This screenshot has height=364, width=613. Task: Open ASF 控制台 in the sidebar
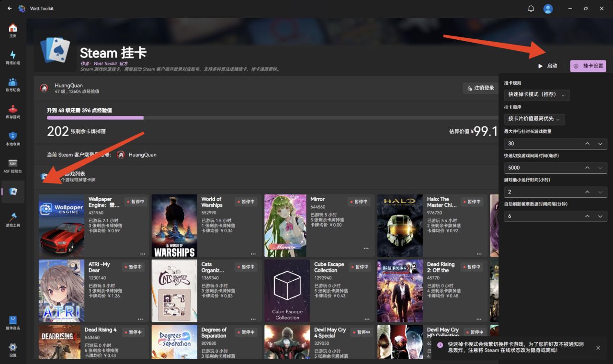click(13, 166)
